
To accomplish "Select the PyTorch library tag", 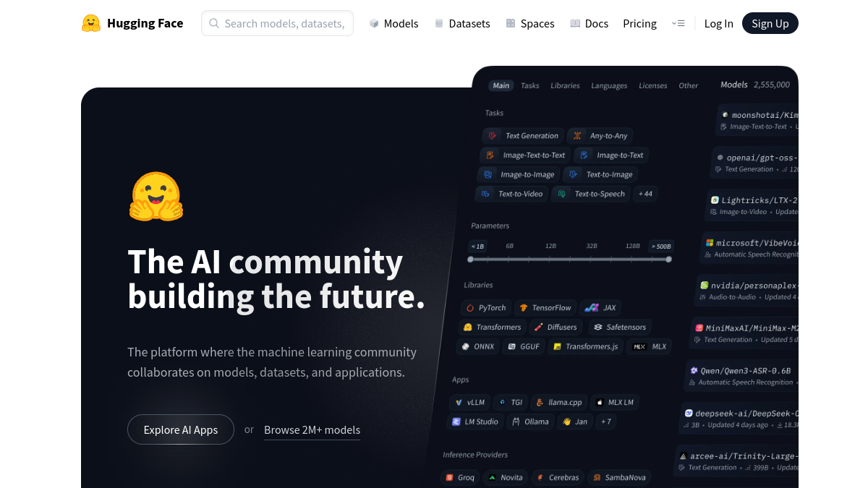I will [x=486, y=307].
